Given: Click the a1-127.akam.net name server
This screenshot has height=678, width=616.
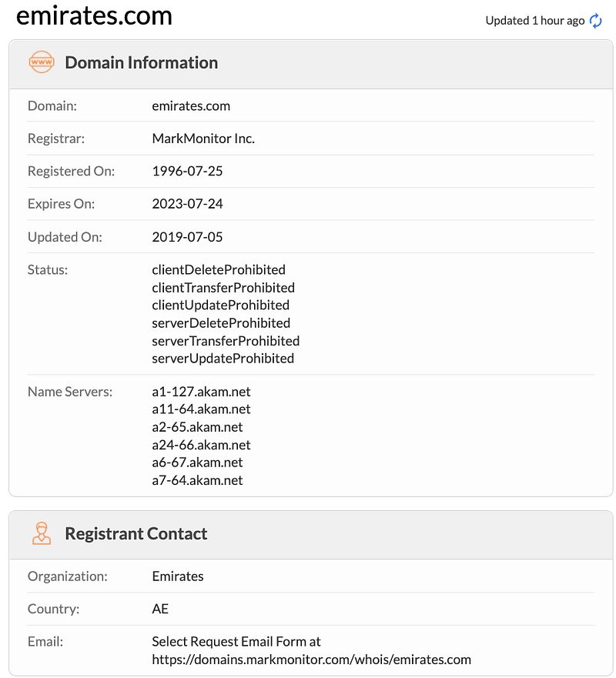Looking at the screenshot, I should 201,391.
